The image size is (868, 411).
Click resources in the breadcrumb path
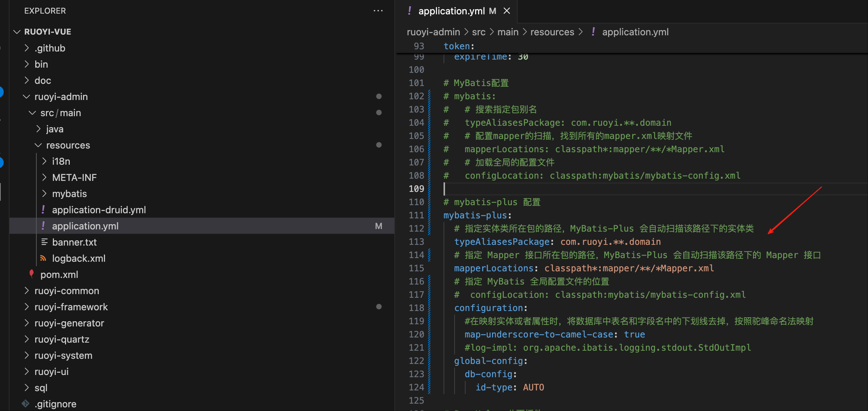tap(552, 32)
